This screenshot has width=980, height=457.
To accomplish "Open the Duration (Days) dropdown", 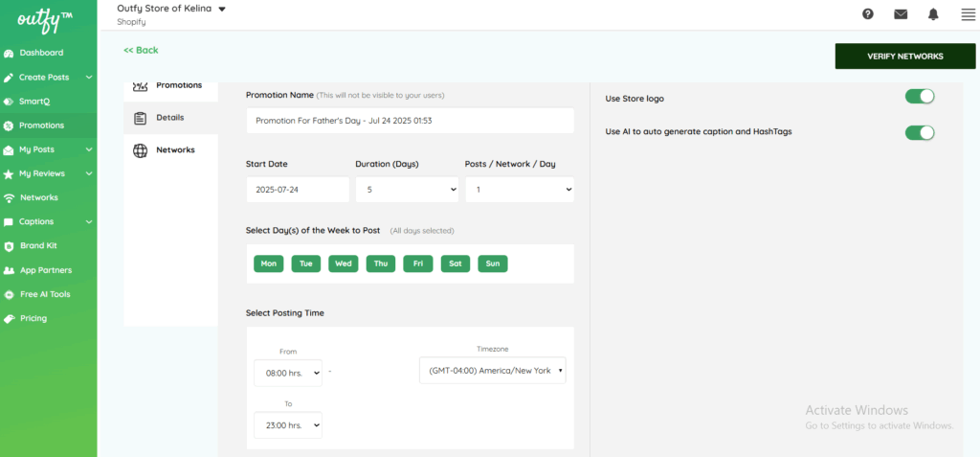I will pos(407,190).
